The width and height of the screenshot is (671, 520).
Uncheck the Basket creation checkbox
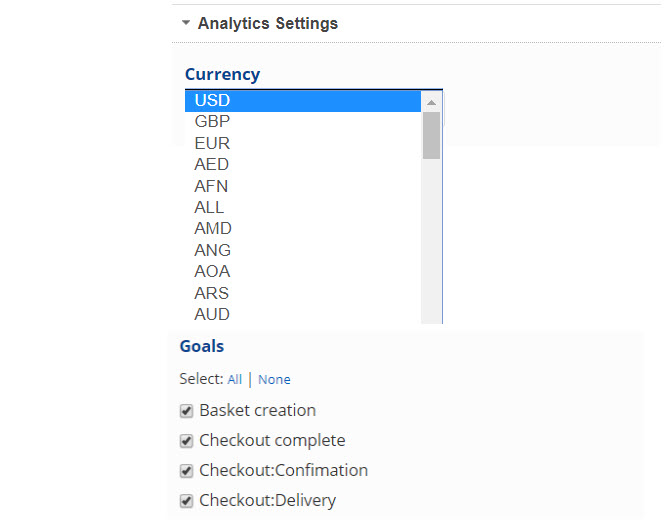click(x=186, y=411)
